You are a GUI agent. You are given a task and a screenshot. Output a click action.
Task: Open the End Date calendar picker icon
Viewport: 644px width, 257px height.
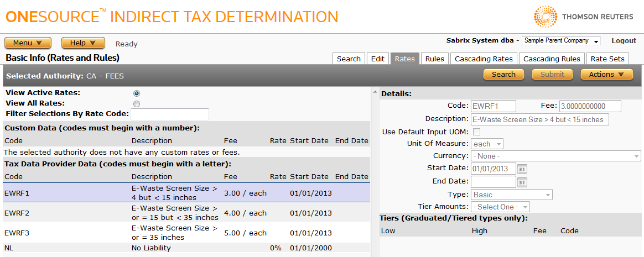click(x=522, y=182)
